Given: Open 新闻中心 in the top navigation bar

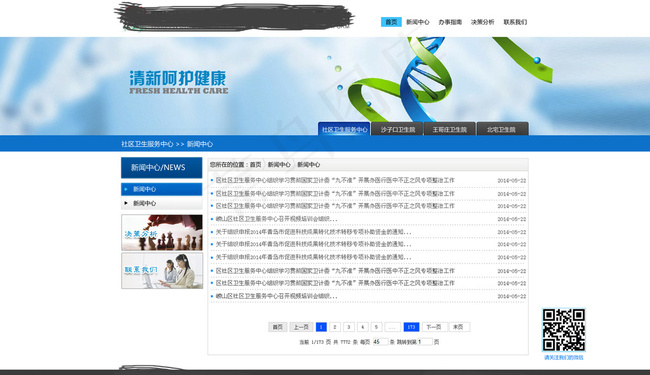Looking at the screenshot, I should point(417,22).
